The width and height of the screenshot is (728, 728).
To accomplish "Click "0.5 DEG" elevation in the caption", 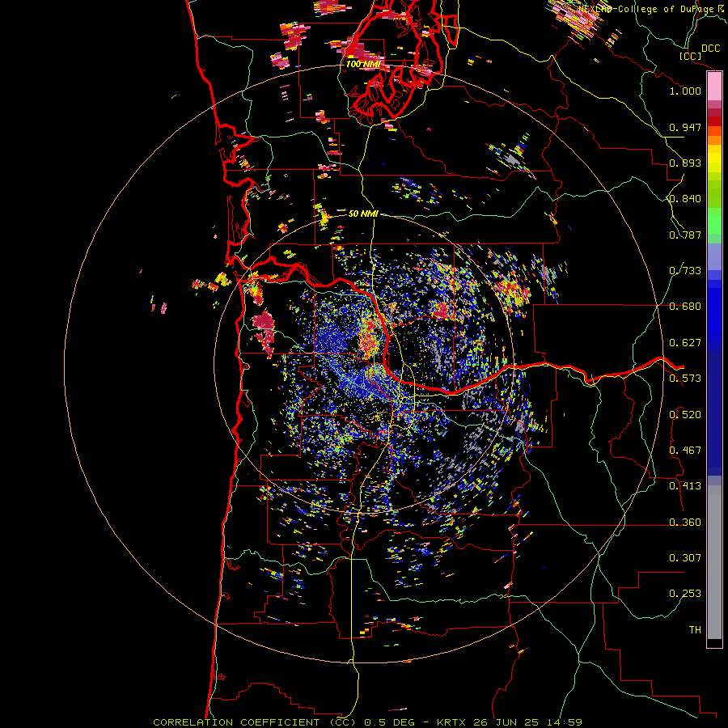I will [390, 722].
